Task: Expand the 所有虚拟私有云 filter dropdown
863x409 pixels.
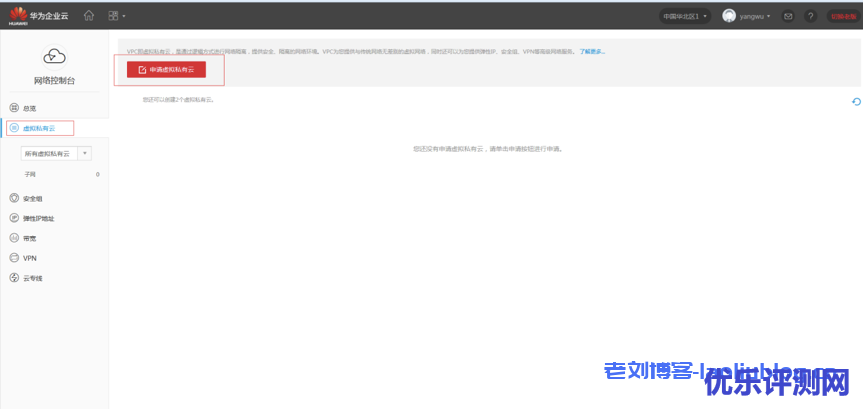Action: (56, 153)
